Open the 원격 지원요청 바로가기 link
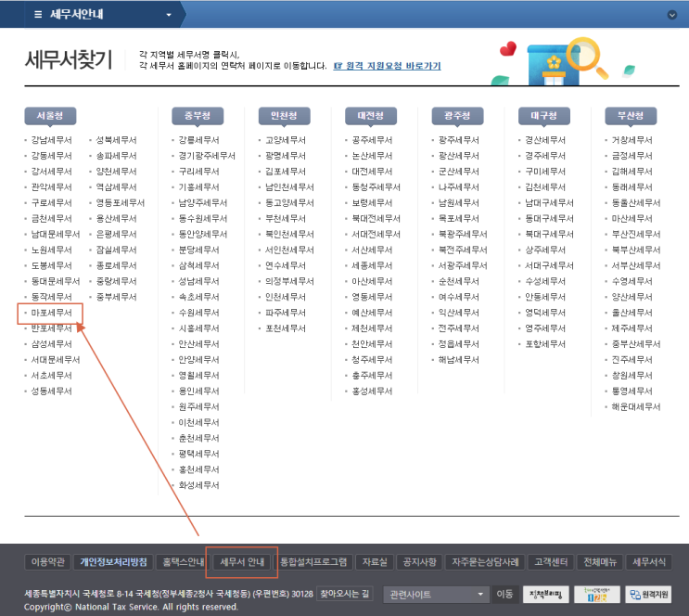Image resolution: width=689 pixels, height=616 pixels. (387, 66)
